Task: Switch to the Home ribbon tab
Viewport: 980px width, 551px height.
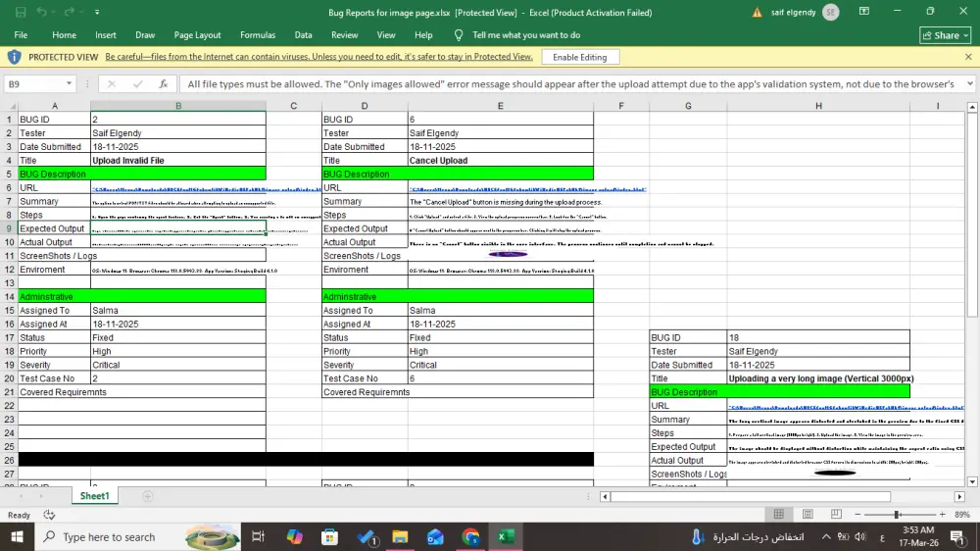Action: tap(64, 35)
